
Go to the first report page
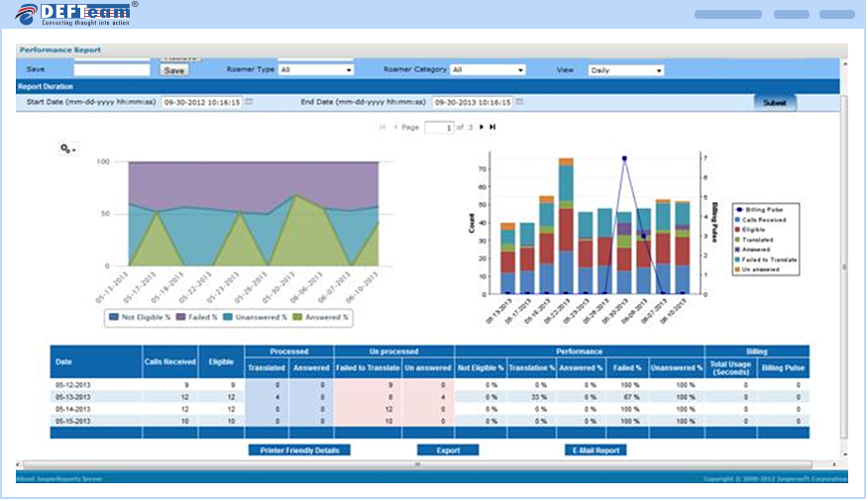(x=382, y=127)
